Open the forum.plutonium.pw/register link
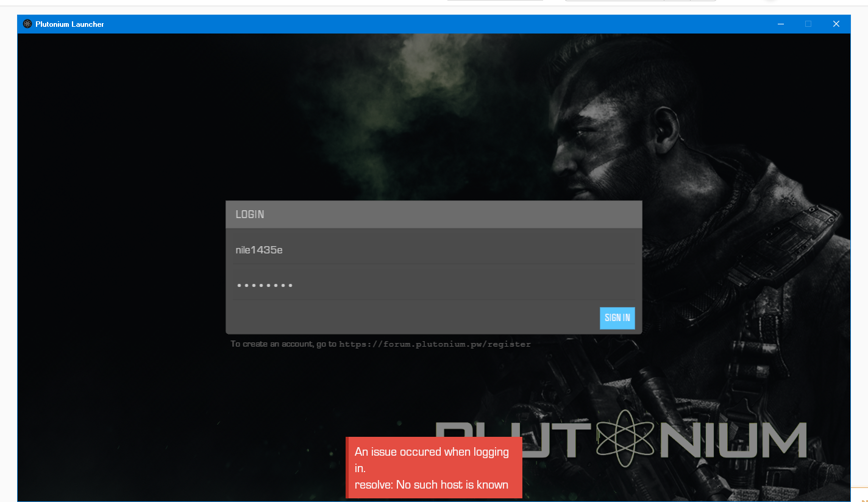The width and height of the screenshot is (868, 502). (435, 344)
